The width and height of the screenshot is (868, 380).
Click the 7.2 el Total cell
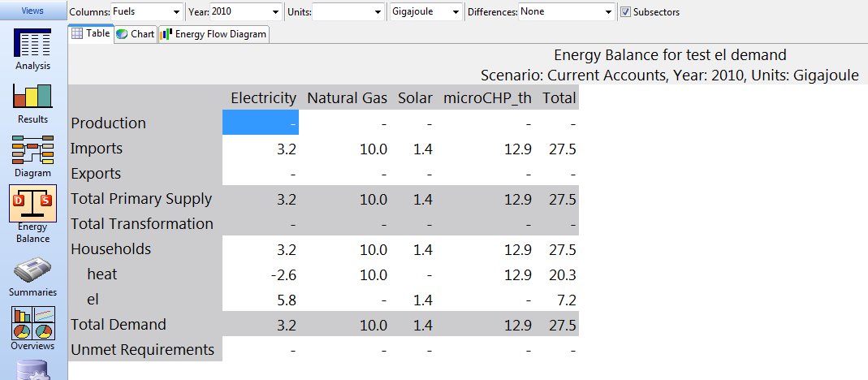coord(559,300)
